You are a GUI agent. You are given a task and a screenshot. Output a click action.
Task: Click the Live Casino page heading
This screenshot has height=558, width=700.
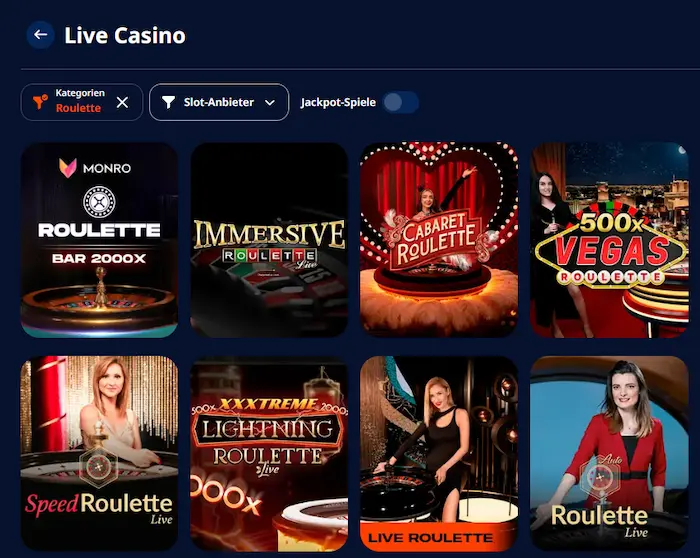pyautogui.click(x=125, y=35)
